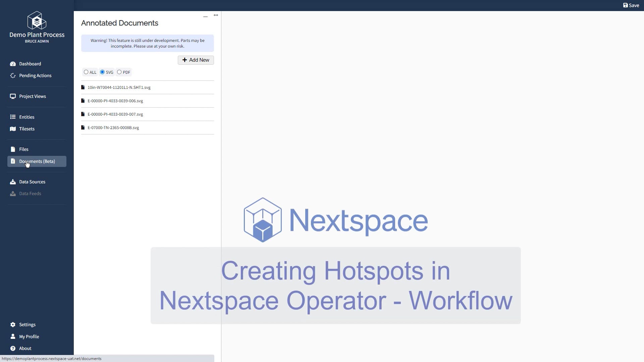Click the file icon beside E-07000-TN-2365-0008B.svg
The width and height of the screenshot is (644, 362).
(83, 127)
